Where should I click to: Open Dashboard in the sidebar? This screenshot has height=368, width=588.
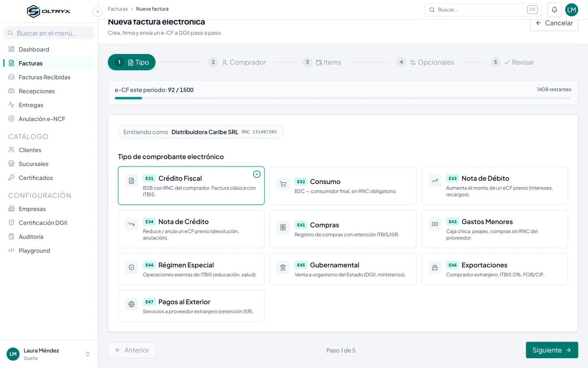click(x=49, y=49)
